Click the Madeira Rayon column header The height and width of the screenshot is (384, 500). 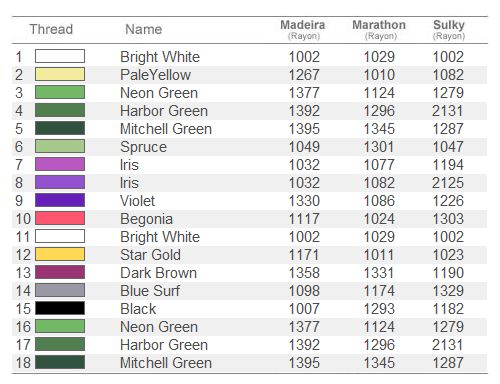pos(303,30)
